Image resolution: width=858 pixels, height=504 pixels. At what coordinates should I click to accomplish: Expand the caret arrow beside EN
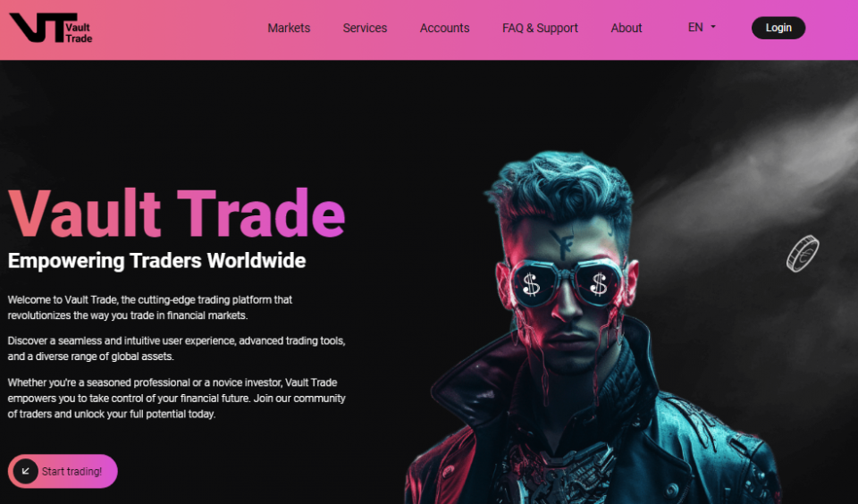[x=713, y=27]
